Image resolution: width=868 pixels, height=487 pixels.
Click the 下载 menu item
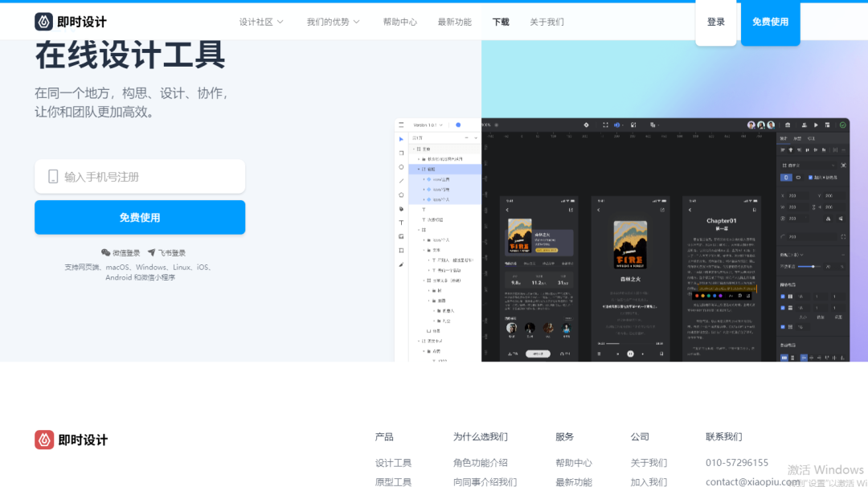pyautogui.click(x=500, y=22)
